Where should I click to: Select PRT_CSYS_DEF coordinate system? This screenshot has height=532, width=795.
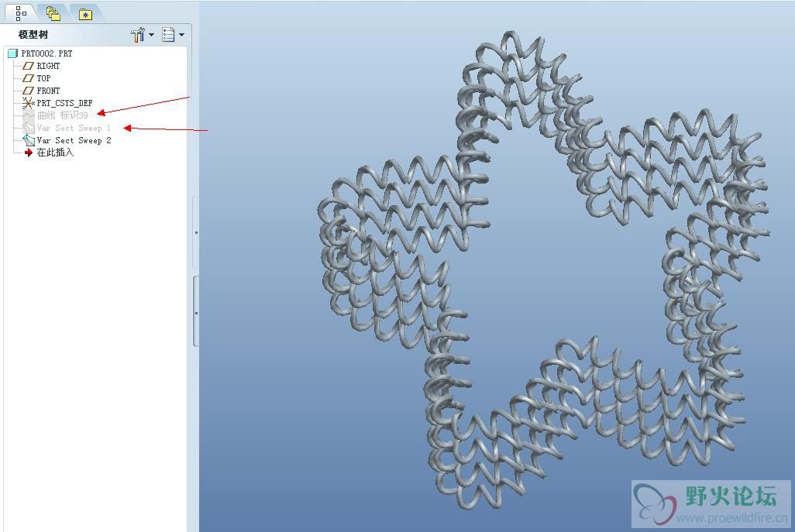click(x=64, y=103)
